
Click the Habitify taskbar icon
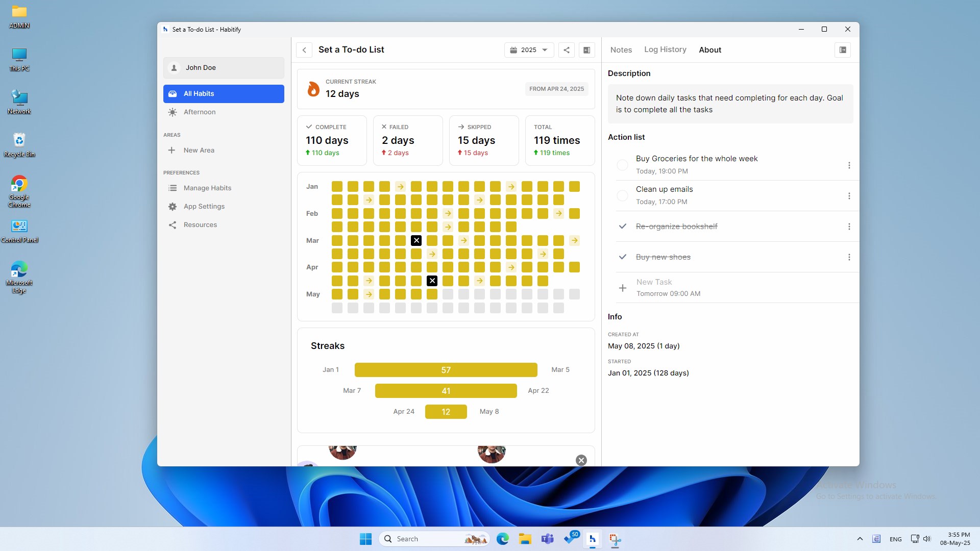(x=592, y=539)
